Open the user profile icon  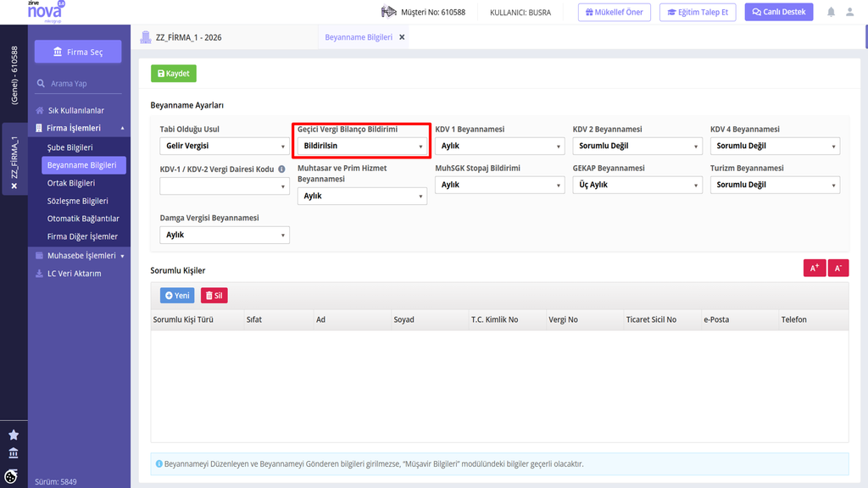(x=849, y=12)
